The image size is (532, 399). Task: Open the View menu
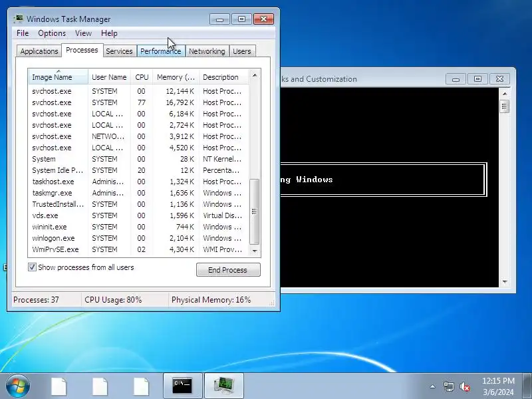pyautogui.click(x=83, y=33)
